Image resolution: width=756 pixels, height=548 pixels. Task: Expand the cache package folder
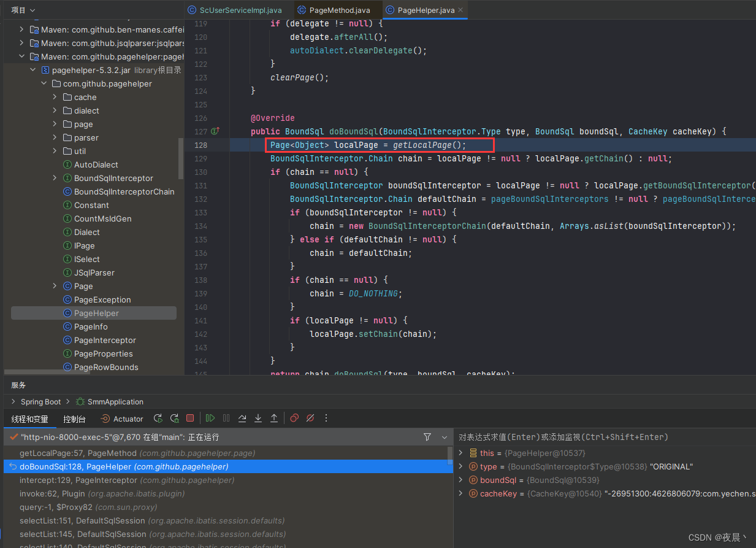(x=55, y=97)
